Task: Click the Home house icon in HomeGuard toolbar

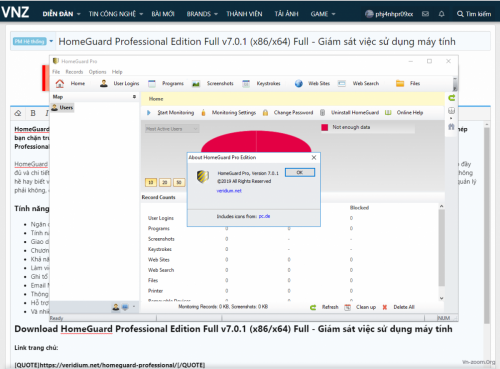Action: [x=60, y=83]
